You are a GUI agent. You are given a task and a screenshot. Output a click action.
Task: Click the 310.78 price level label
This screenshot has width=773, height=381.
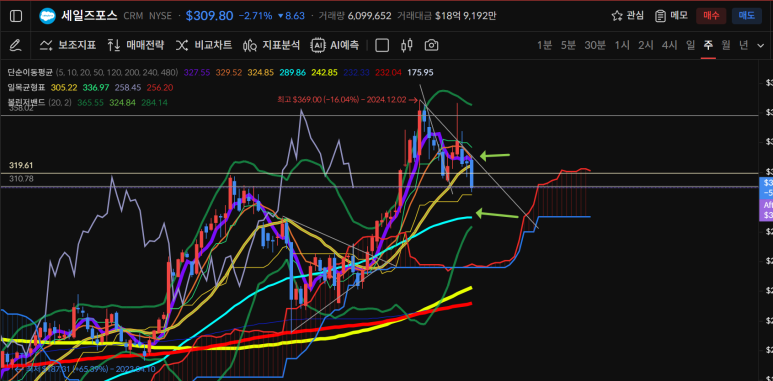point(21,178)
